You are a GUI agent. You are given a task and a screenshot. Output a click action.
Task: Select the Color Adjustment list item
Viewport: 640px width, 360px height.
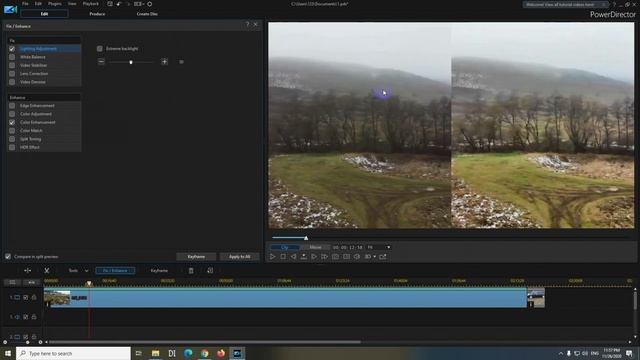[36, 114]
